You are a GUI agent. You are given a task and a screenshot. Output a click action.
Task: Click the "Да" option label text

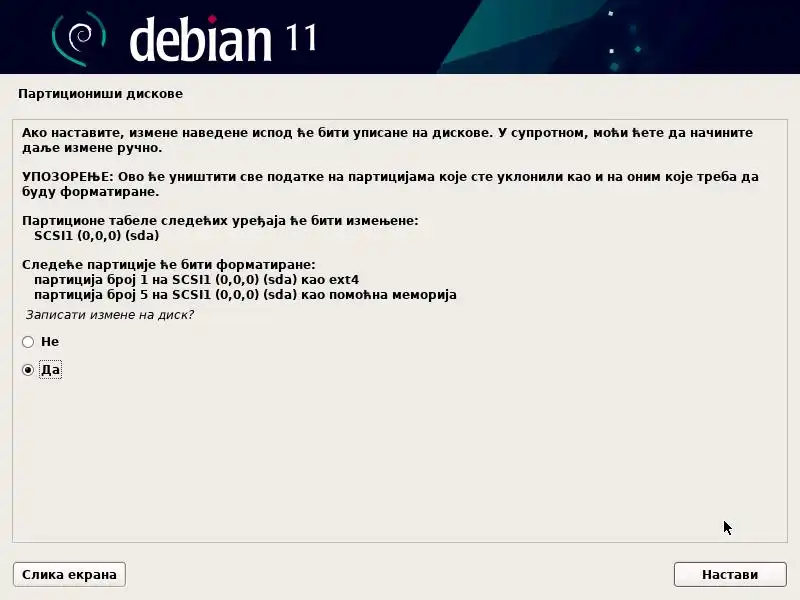pyautogui.click(x=51, y=369)
